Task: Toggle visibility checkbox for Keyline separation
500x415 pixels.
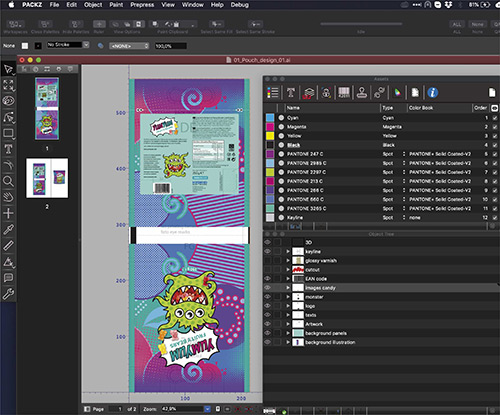Action: 495,217
